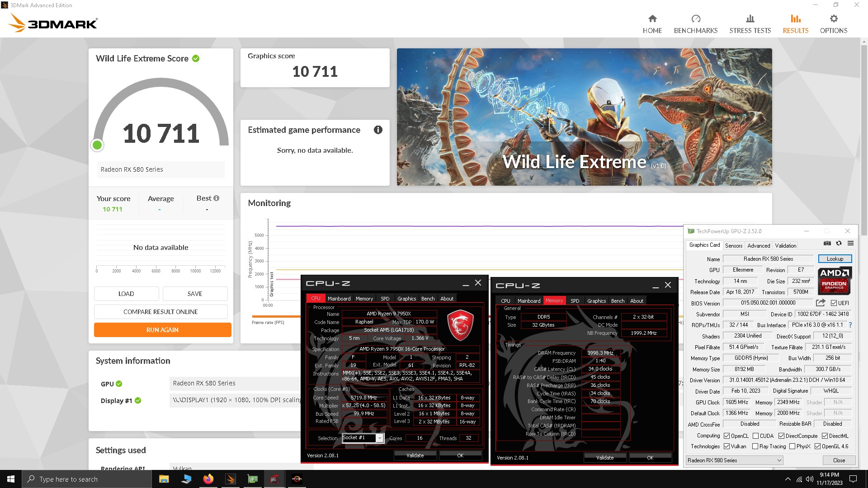Image resolution: width=868 pixels, height=488 pixels.
Task: Click the AMD Ryzen taskbar icon
Action: [297, 479]
